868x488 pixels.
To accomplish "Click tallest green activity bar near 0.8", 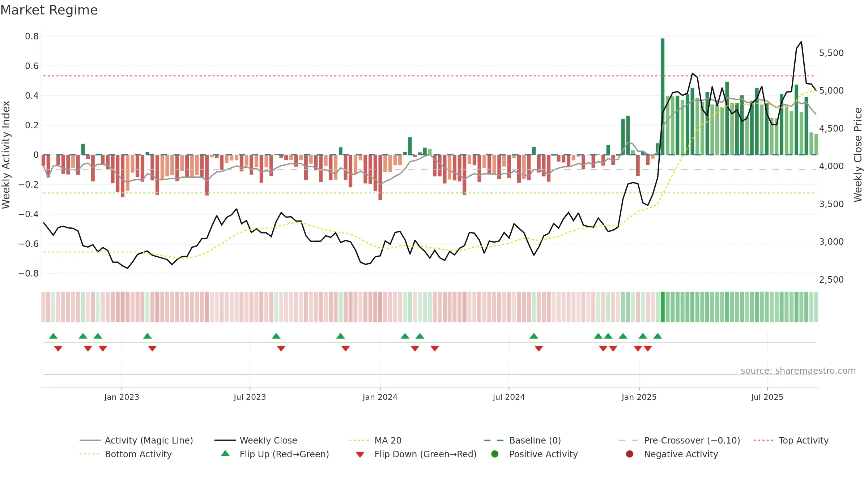I will (663, 97).
